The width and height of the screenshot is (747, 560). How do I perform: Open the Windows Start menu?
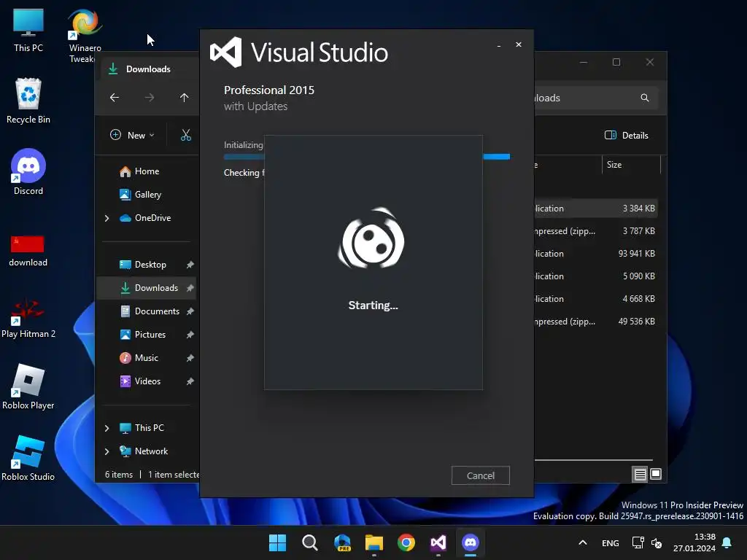click(278, 542)
